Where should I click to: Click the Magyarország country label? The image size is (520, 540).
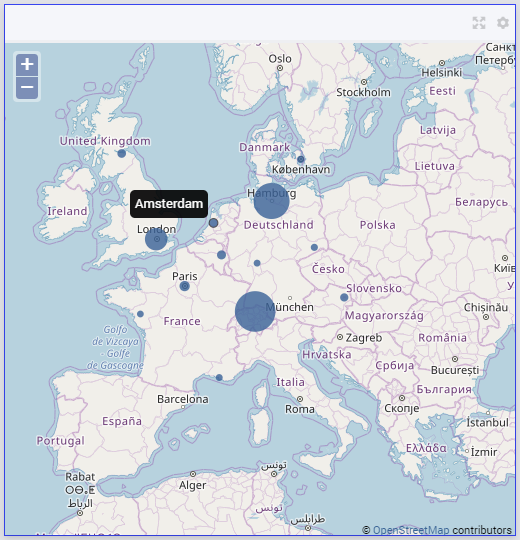[384, 315]
